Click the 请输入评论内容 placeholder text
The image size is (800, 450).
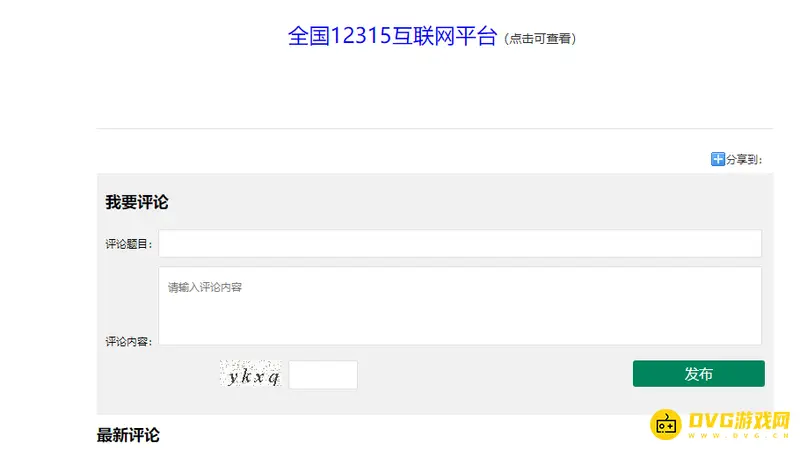click(205, 287)
